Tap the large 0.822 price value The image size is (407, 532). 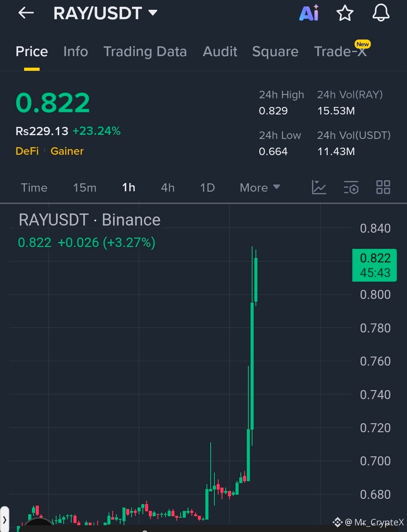[53, 103]
